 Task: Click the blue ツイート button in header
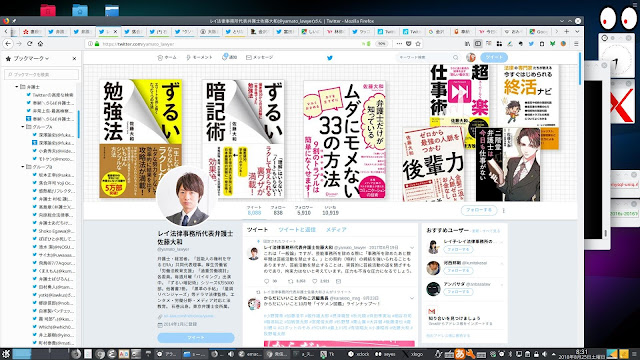[494, 57]
